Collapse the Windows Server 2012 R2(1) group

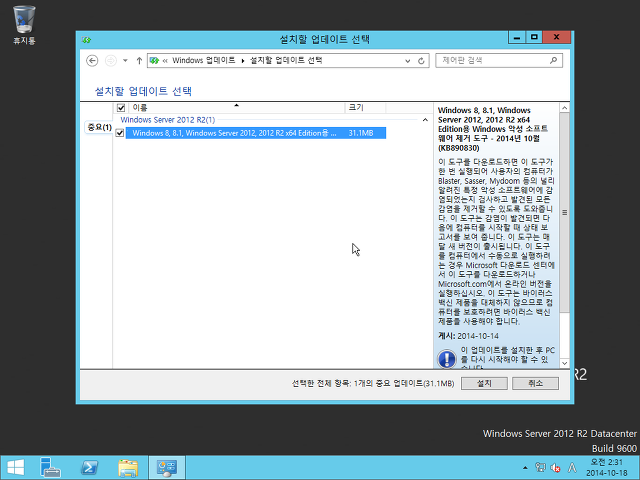tap(425, 120)
